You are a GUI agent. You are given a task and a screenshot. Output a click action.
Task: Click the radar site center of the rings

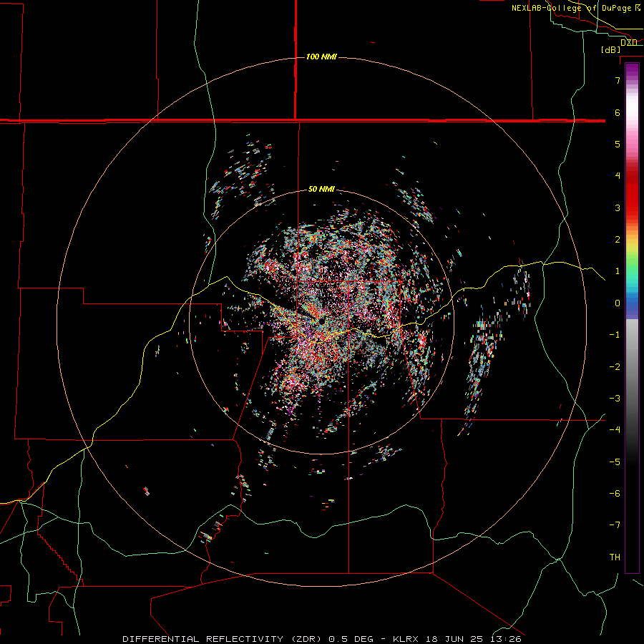[x=321, y=322]
